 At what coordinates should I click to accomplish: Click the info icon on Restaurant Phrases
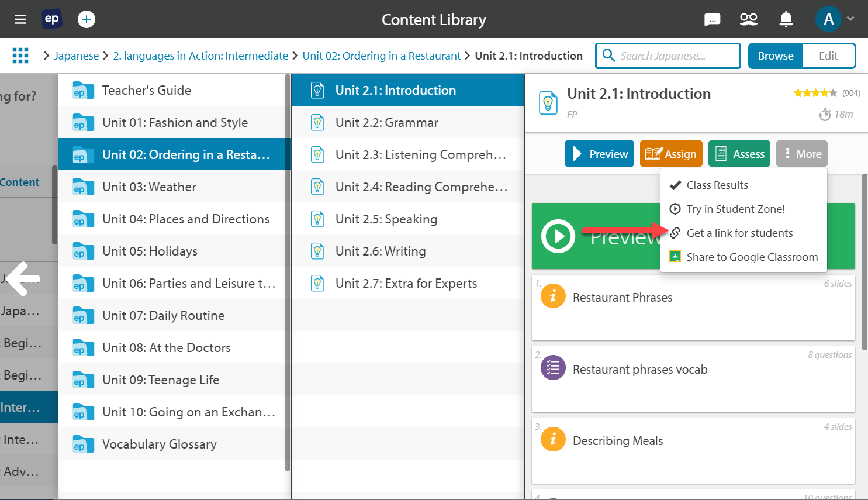[553, 296]
